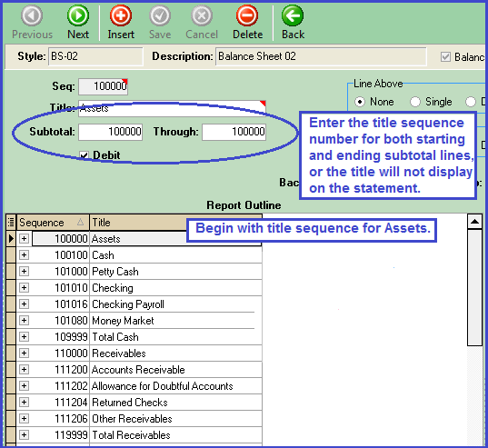Click the Cancel X icon
The width and height of the screenshot is (488, 448).
[x=202, y=15]
